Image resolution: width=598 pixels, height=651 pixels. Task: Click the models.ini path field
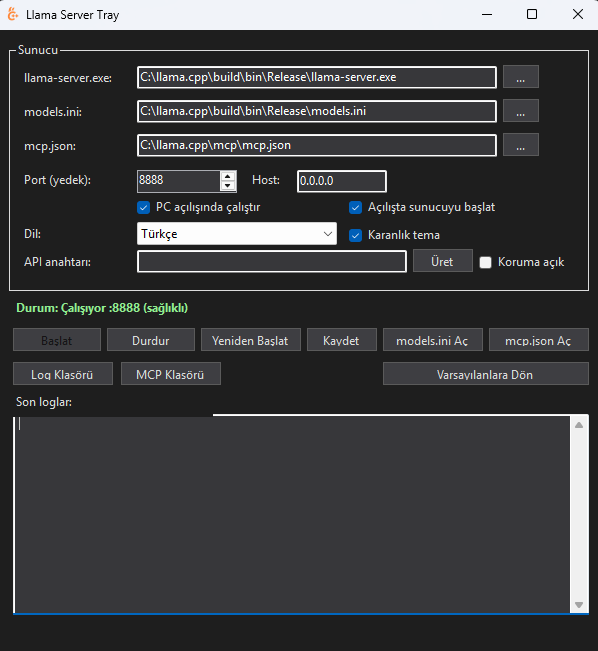(x=317, y=111)
